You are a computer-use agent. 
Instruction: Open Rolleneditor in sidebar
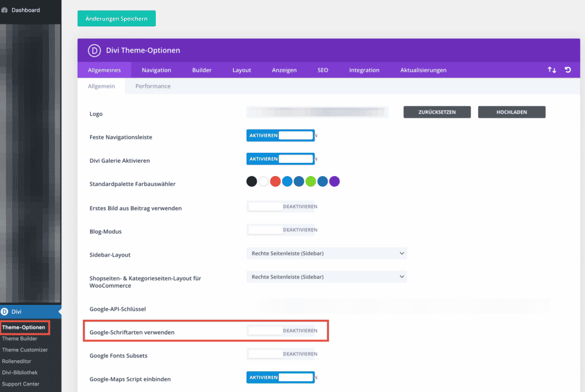click(17, 361)
